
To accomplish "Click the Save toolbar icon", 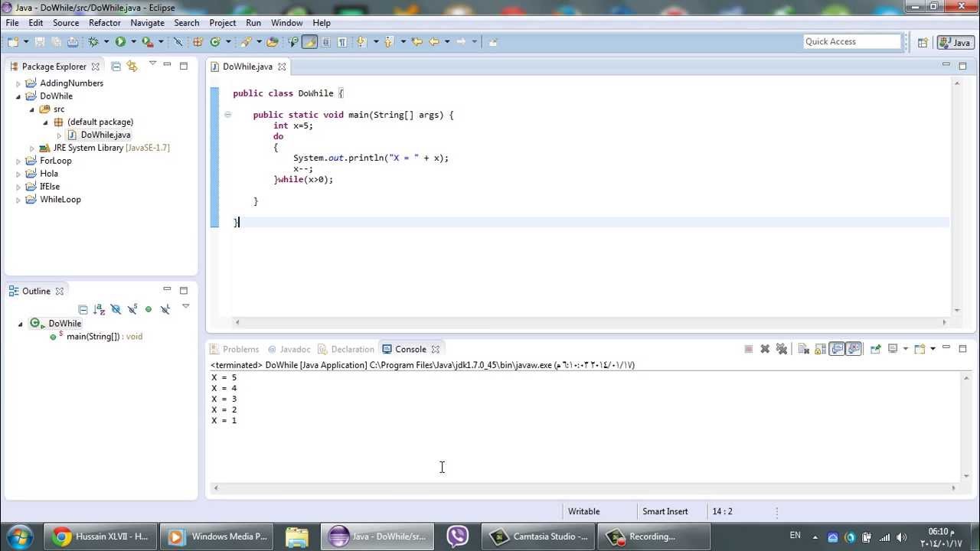I will [40, 42].
